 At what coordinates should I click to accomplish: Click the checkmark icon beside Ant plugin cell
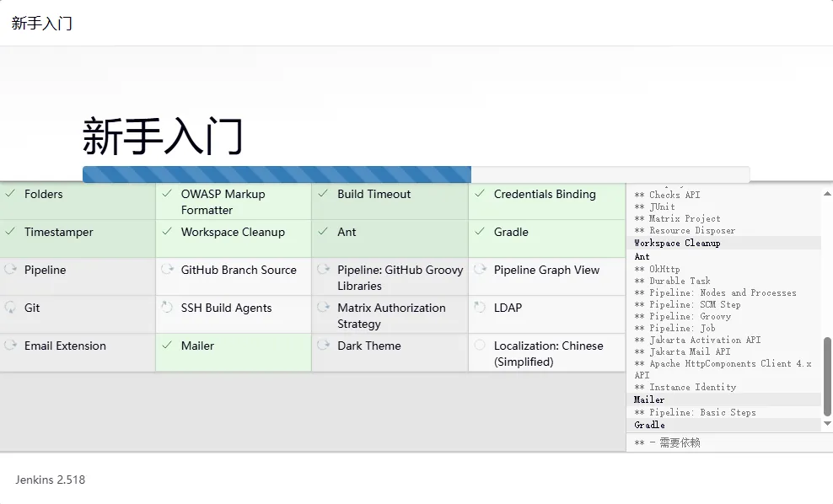(x=323, y=232)
